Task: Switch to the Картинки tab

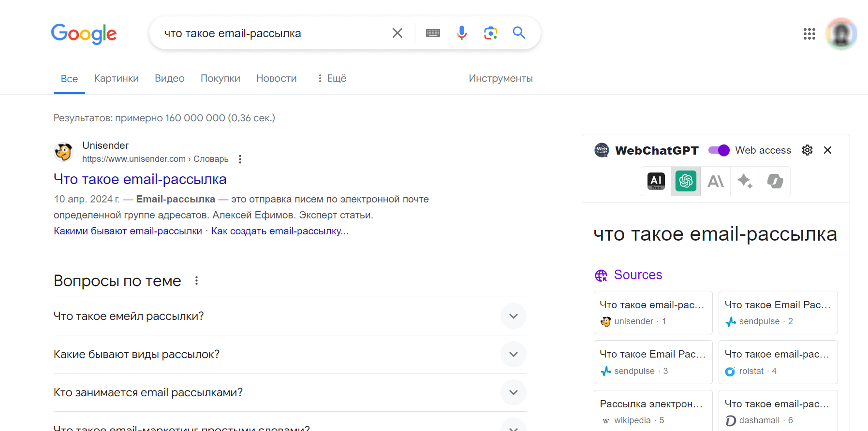Action: click(x=116, y=78)
